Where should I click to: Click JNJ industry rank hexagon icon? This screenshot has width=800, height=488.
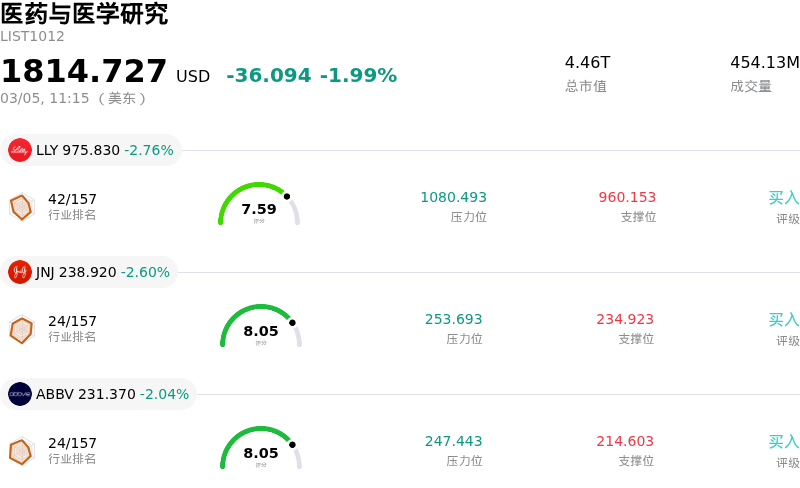pyautogui.click(x=21, y=329)
